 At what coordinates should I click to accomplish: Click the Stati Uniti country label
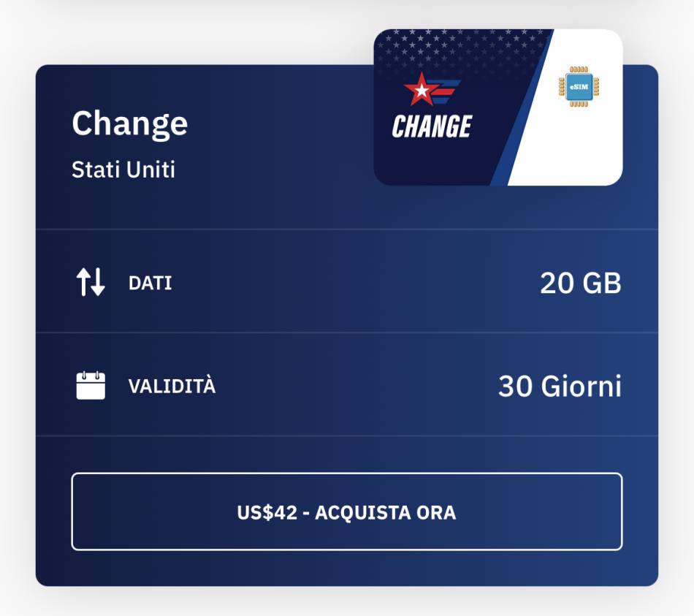(x=123, y=170)
